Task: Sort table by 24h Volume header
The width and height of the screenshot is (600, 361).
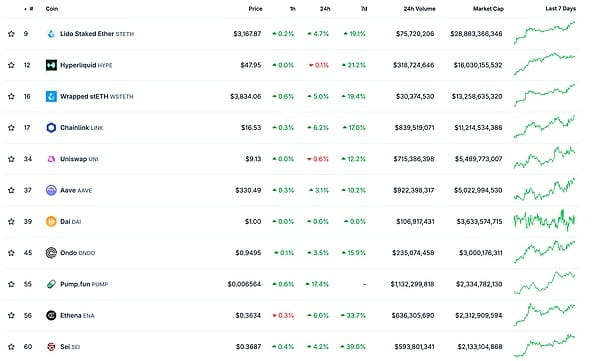Action: pos(419,8)
